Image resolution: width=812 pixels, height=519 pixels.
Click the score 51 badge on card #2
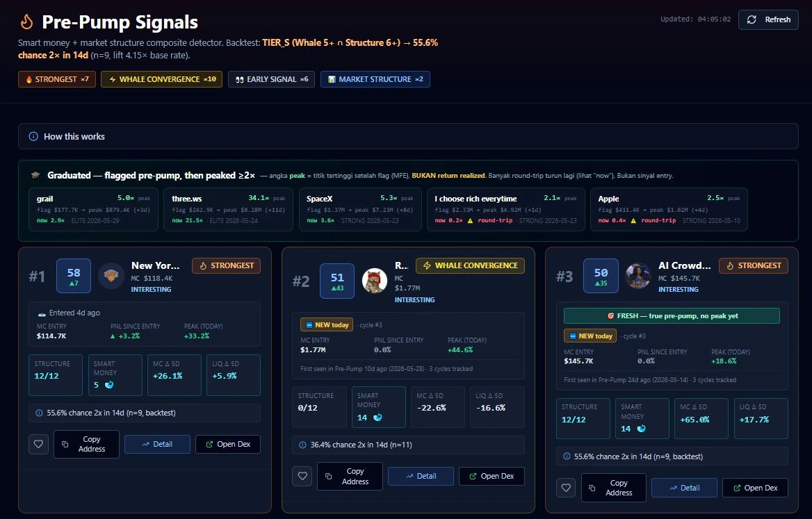pos(337,281)
